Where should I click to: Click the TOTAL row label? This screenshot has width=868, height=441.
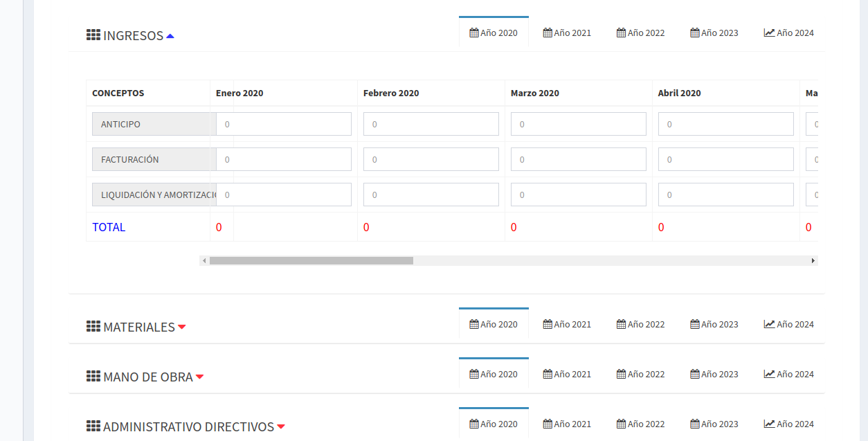[x=109, y=227]
